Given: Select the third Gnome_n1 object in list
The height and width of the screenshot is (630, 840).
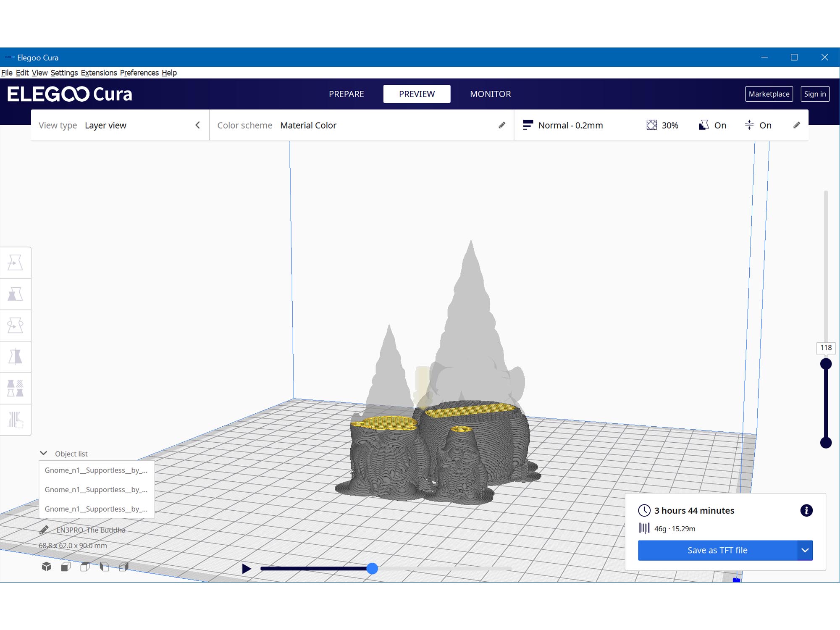Looking at the screenshot, I should 97,509.
